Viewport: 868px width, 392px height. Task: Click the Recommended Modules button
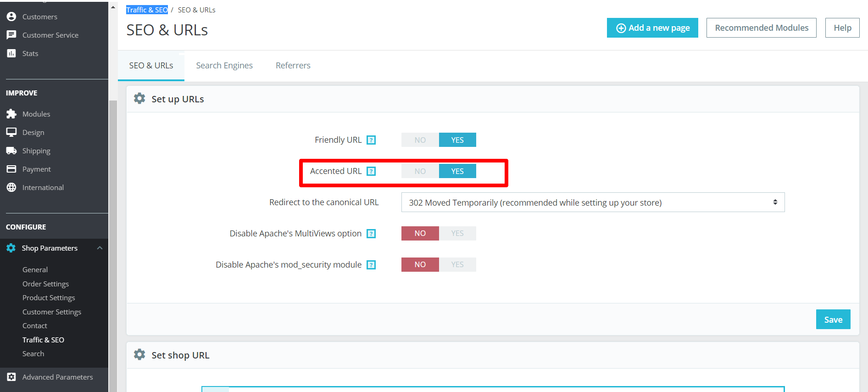pos(762,28)
